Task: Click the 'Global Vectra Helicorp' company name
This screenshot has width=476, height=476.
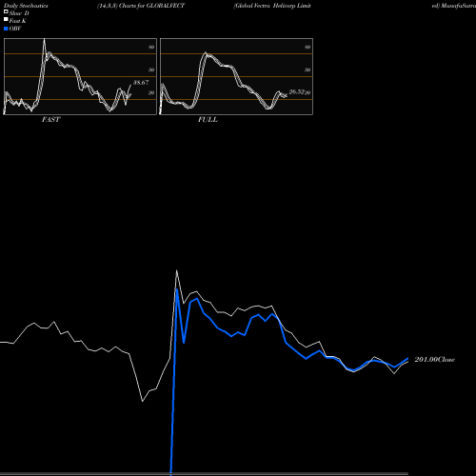Action: pyautogui.click(x=265, y=6)
